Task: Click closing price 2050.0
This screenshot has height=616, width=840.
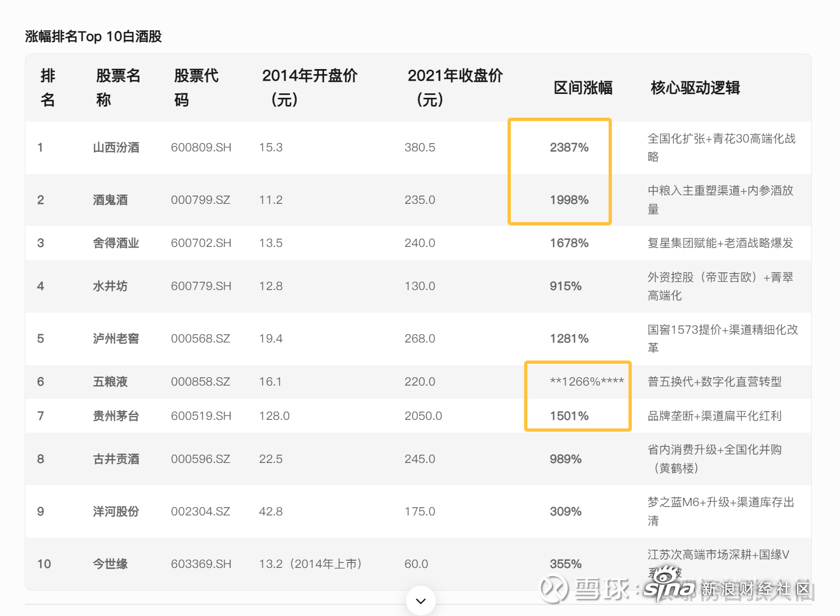Action: 423,416
